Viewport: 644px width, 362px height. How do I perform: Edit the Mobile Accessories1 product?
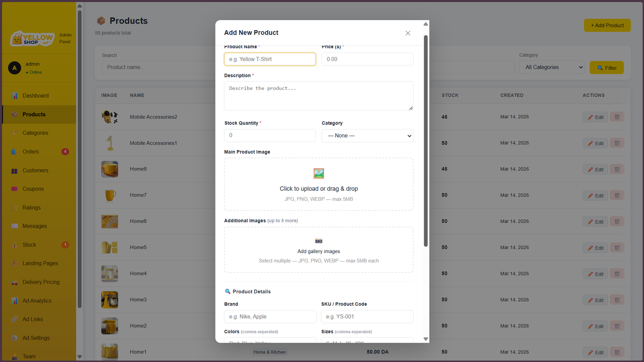[595, 143]
